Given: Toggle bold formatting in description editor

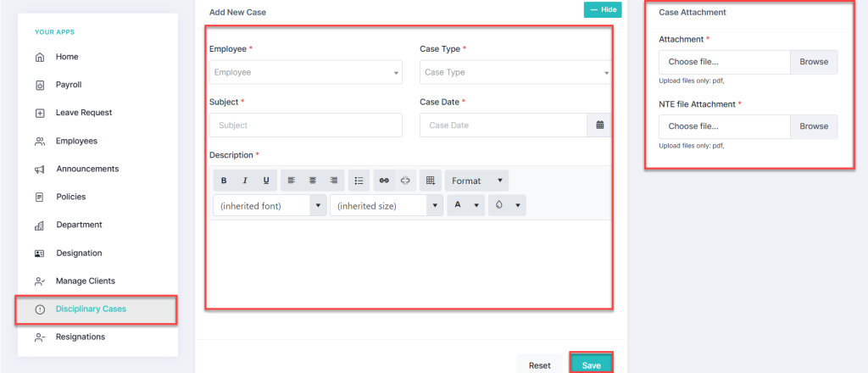Looking at the screenshot, I should pos(224,181).
